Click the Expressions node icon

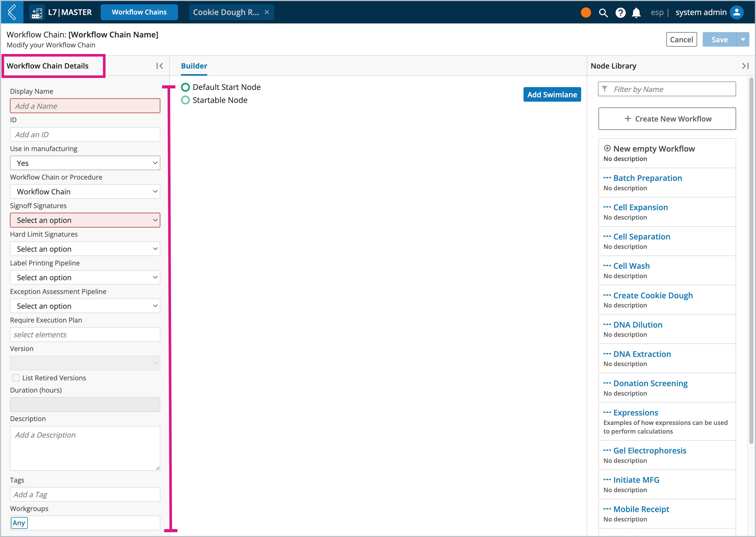(x=607, y=413)
